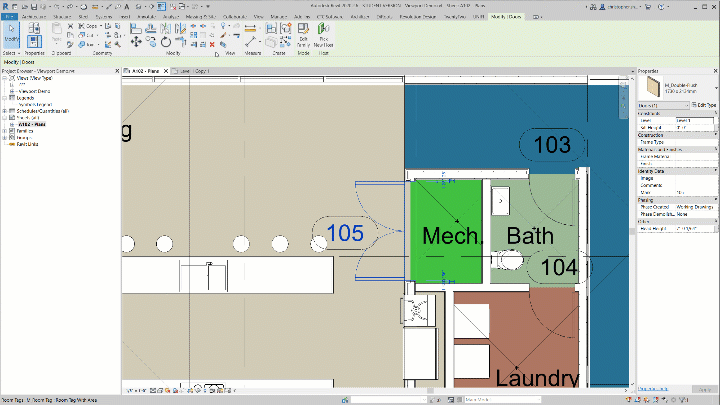The height and width of the screenshot is (405, 720).
Task: Close the Properties panel
Action: (715, 71)
